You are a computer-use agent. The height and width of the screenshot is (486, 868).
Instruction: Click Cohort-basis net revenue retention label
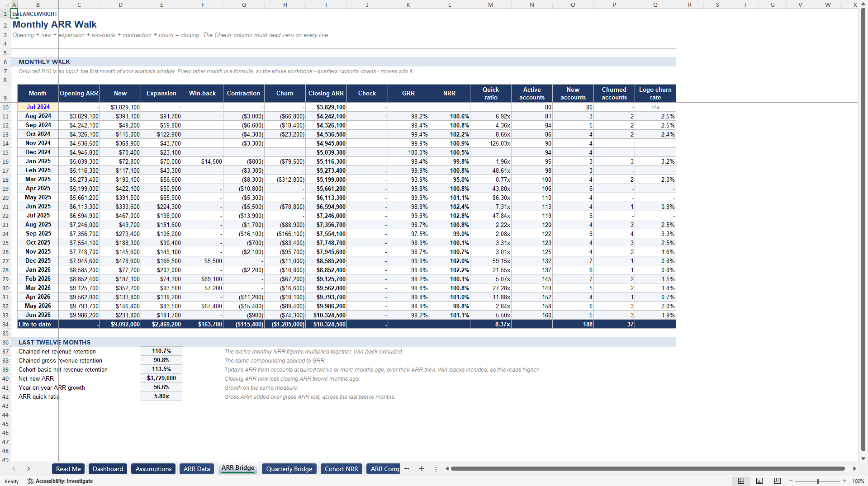[x=63, y=369]
